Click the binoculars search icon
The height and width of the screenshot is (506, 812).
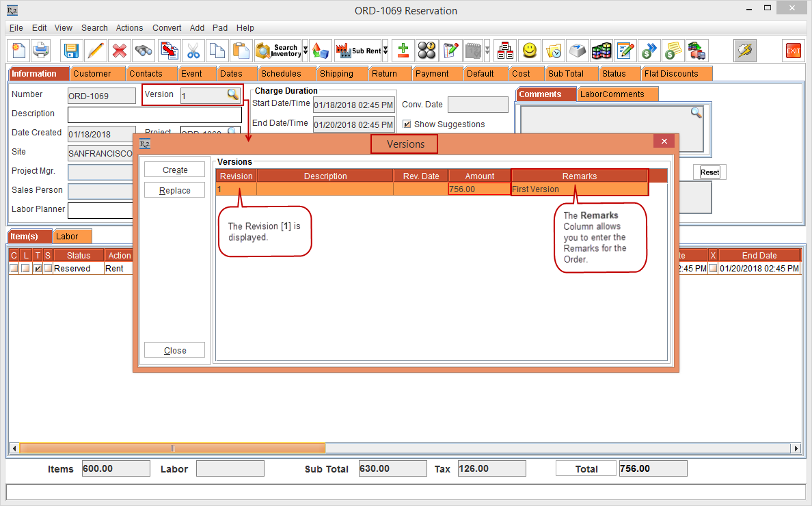[x=144, y=51]
